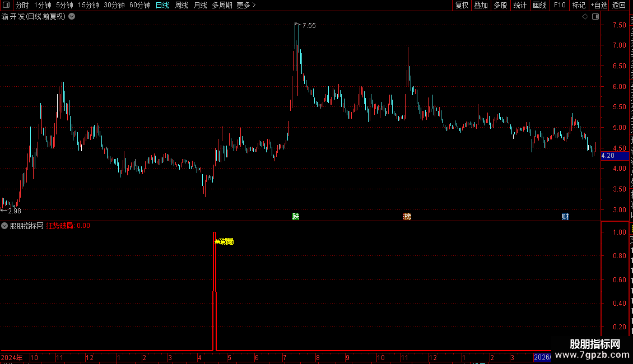Click the 画线 drawing tools button
633x364 pixels.
pyautogui.click(x=540, y=5)
